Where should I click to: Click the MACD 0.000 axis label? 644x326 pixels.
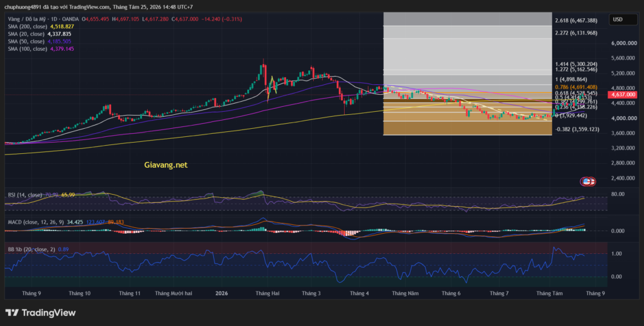(x=618, y=231)
